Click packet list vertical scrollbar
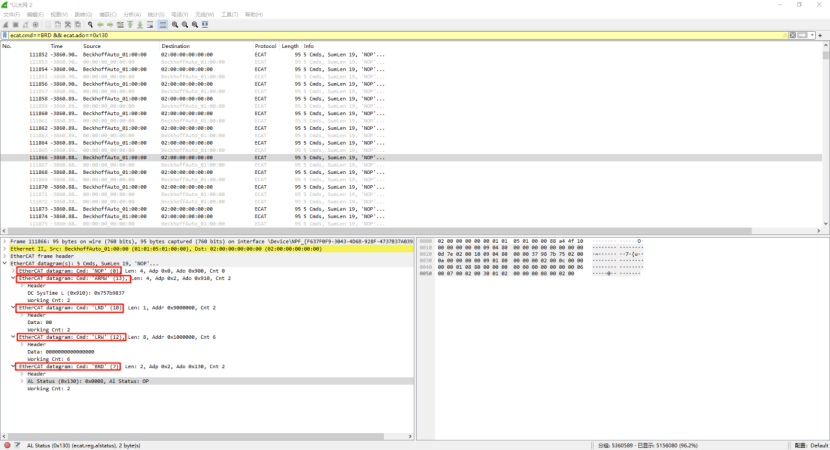 [x=826, y=138]
